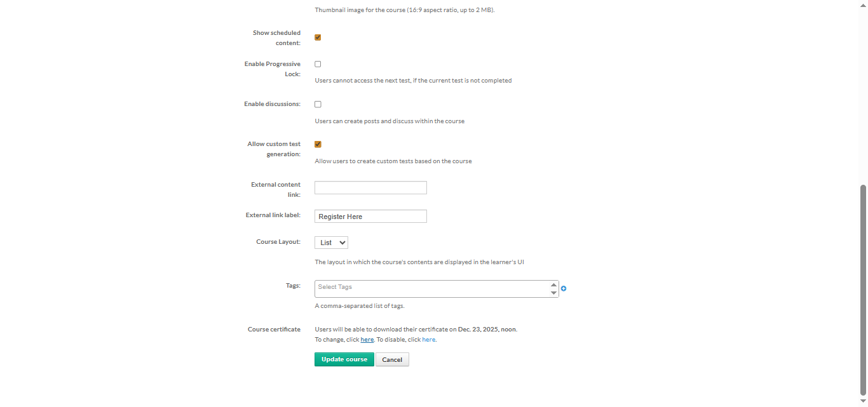Click the blue plus icon beside Tags
The image size is (868, 407).
coord(564,288)
